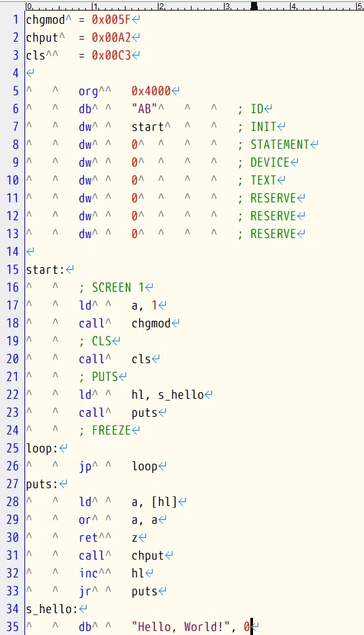Click the value 0x005F
Image resolution: width=364 pixels, height=635 pixels.
click(x=111, y=19)
